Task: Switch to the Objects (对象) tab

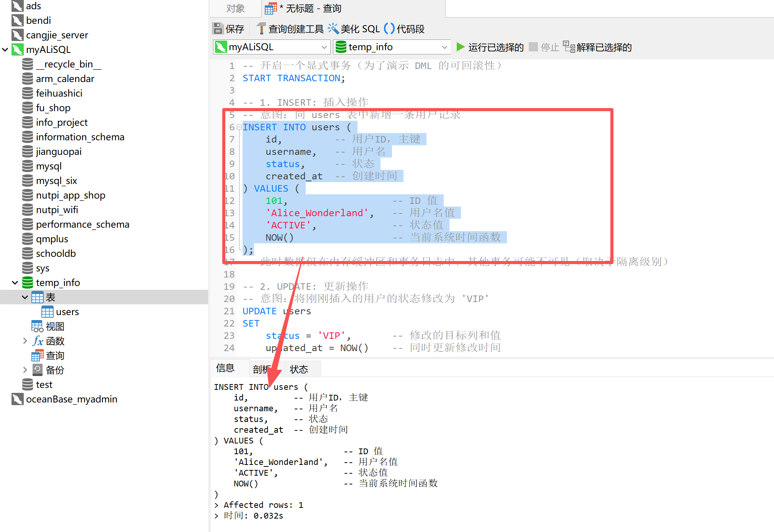Action: coord(235,8)
